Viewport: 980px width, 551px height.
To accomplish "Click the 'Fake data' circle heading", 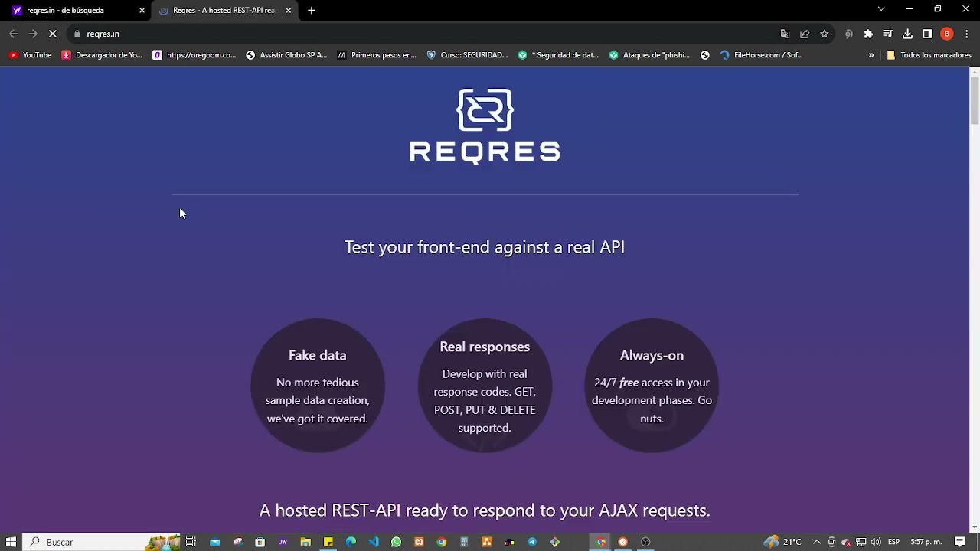I will [x=318, y=355].
